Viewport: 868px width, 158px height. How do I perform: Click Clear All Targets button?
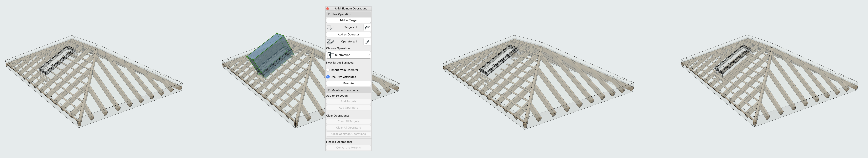tap(348, 121)
